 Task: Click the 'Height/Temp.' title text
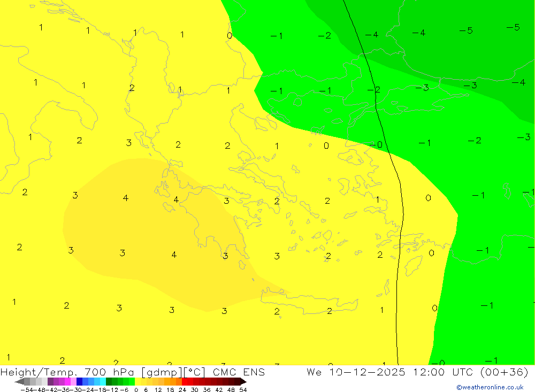[39, 372]
